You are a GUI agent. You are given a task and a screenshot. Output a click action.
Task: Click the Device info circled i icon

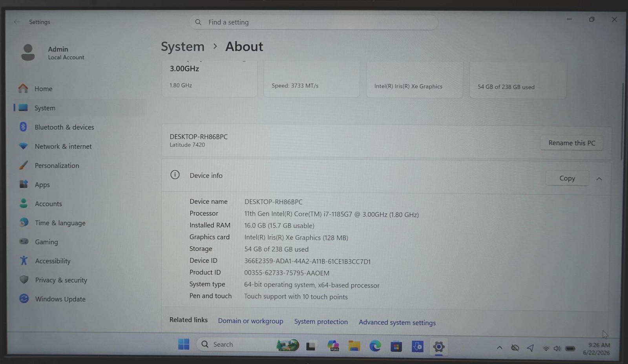(175, 175)
